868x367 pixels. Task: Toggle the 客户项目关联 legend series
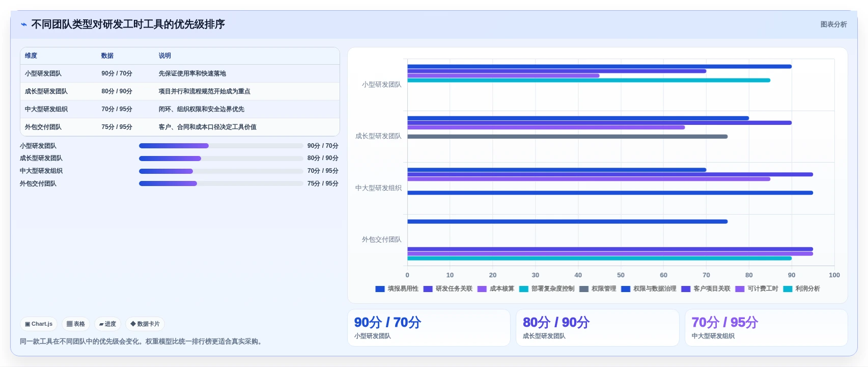[706, 289]
